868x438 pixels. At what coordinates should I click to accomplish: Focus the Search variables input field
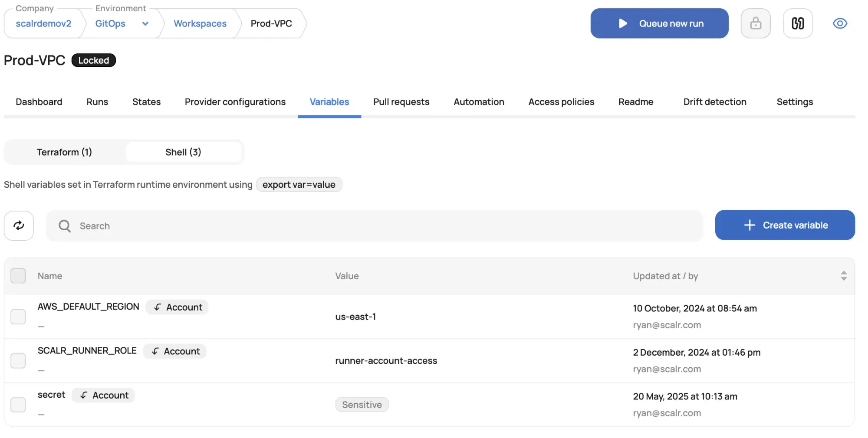click(x=375, y=226)
